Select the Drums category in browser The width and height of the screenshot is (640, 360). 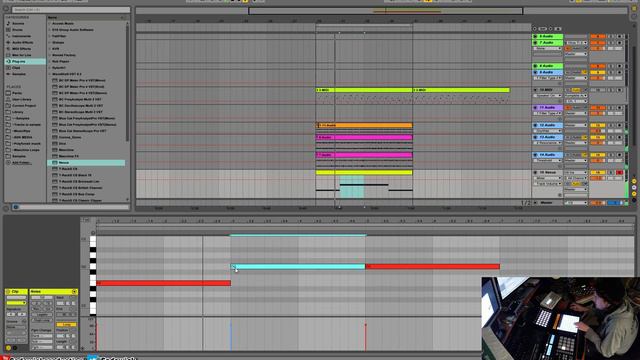(18, 30)
